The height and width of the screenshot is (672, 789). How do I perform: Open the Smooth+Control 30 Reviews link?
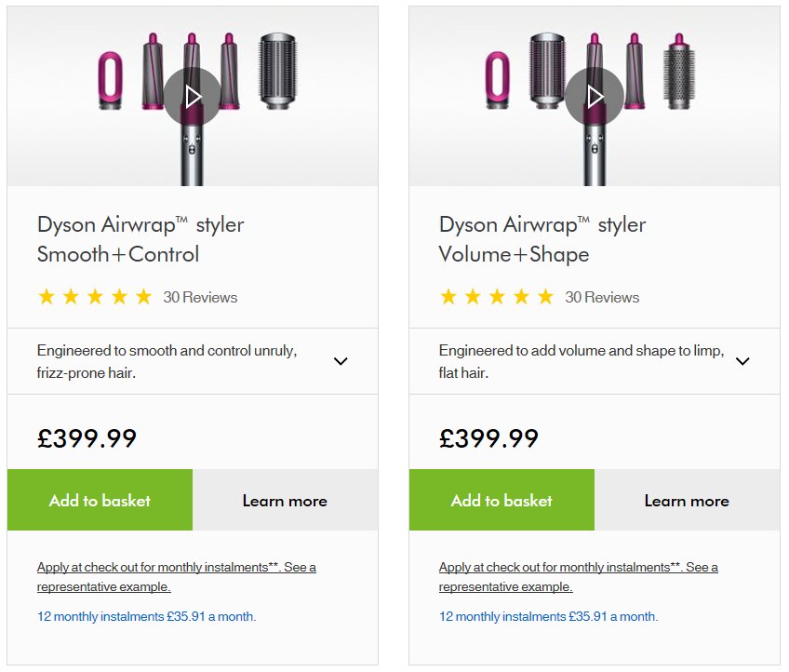click(x=200, y=298)
